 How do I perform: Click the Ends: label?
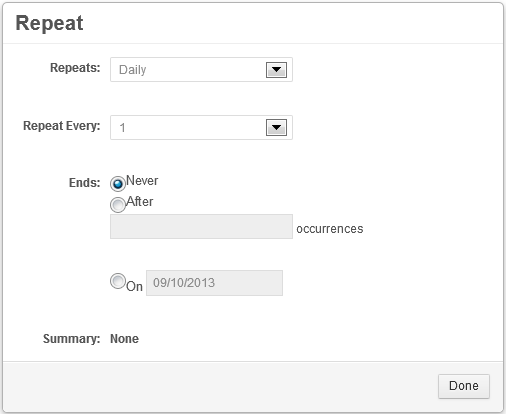pos(84,183)
